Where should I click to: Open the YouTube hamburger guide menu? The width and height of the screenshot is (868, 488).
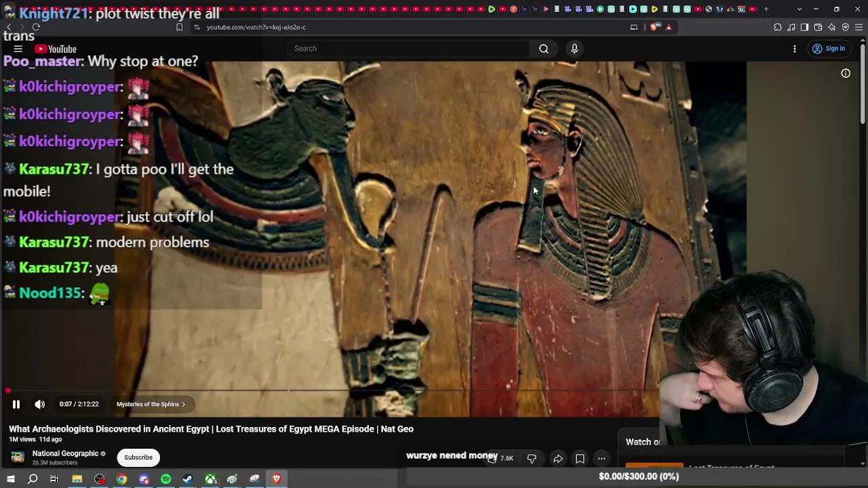point(18,49)
